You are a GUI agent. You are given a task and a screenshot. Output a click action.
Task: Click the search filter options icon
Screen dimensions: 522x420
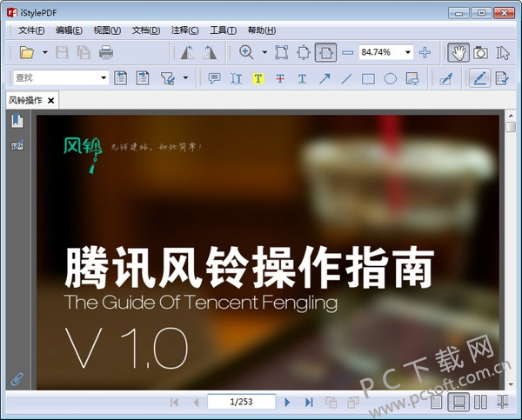(167, 78)
